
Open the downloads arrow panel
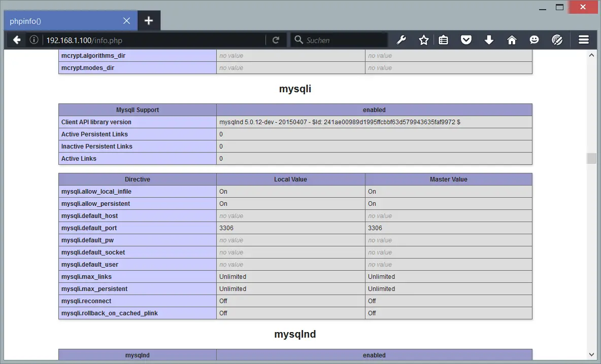489,40
